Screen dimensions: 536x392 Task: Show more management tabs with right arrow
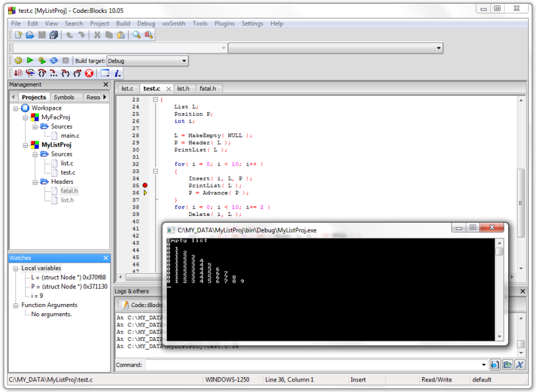[105, 97]
